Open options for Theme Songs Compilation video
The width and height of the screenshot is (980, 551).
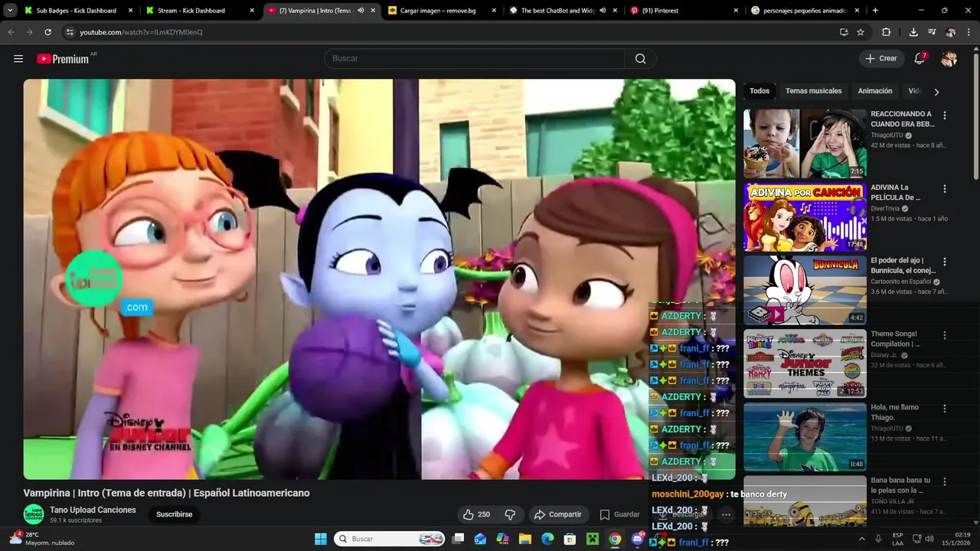tap(945, 335)
